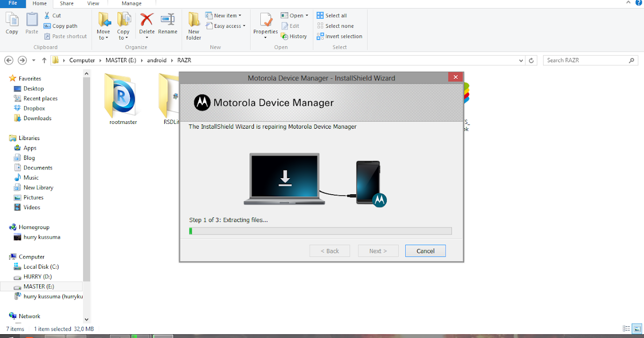
Task: Select MASTER (E:) drive in the sidebar
Action: coord(41,286)
